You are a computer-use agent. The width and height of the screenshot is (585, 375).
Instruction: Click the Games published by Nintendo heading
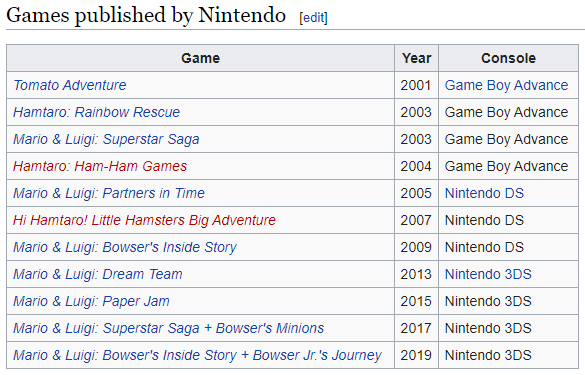(x=146, y=15)
